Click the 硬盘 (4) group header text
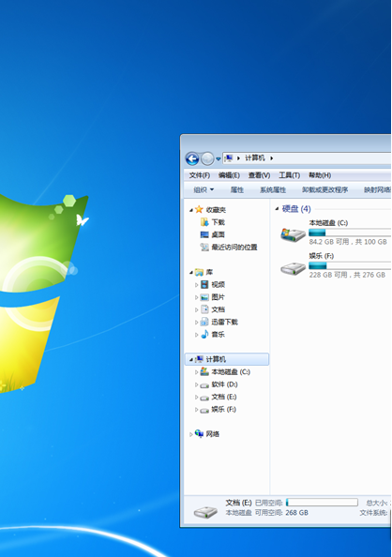392x557 pixels. click(x=296, y=209)
